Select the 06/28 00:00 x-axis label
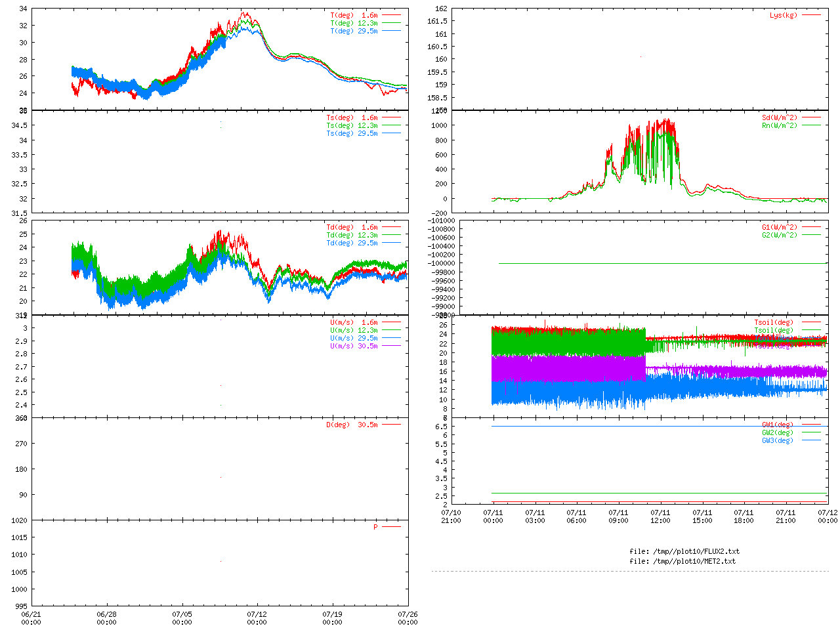Image resolution: width=840 pixels, height=630 pixels. tap(106, 618)
